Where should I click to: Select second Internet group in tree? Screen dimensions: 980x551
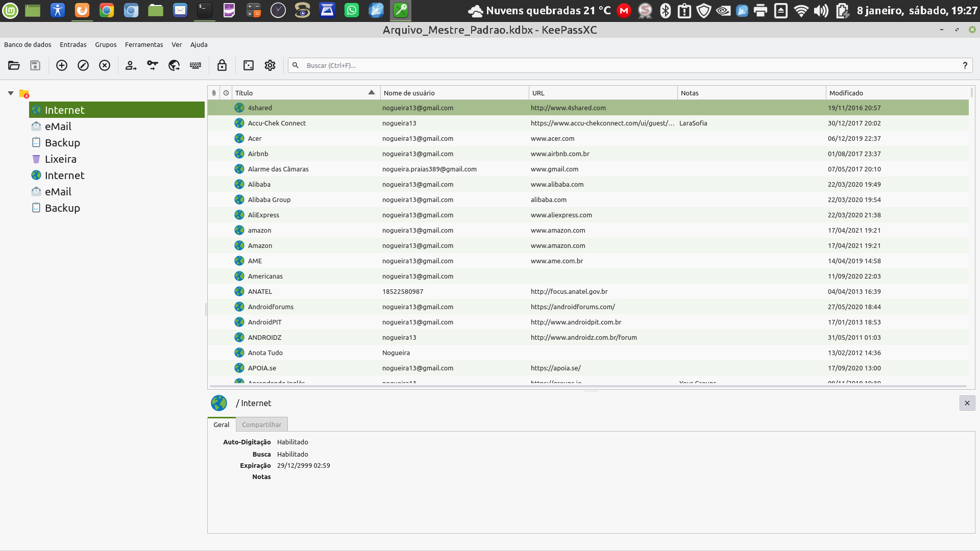click(x=117, y=175)
